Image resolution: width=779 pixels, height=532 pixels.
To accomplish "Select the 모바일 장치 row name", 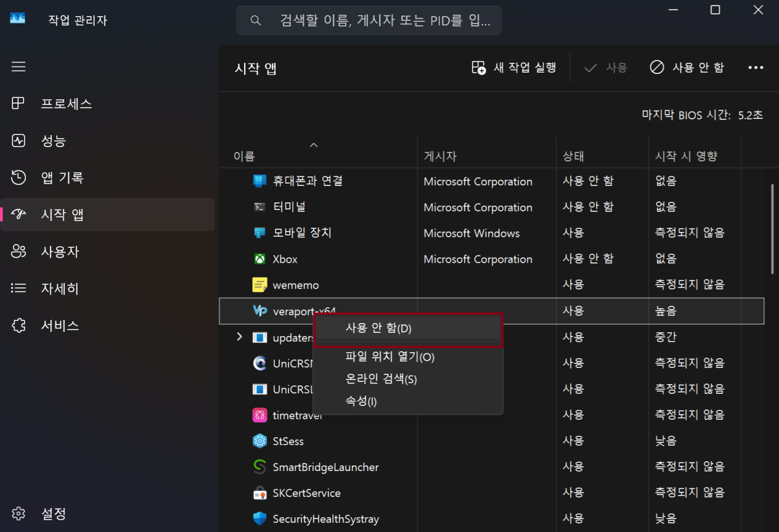I will (x=302, y=233).
